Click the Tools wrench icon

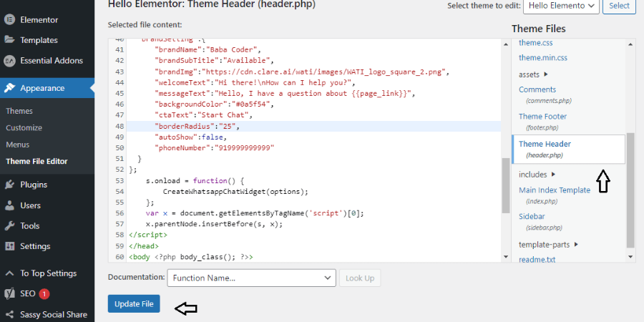point(9,226)
